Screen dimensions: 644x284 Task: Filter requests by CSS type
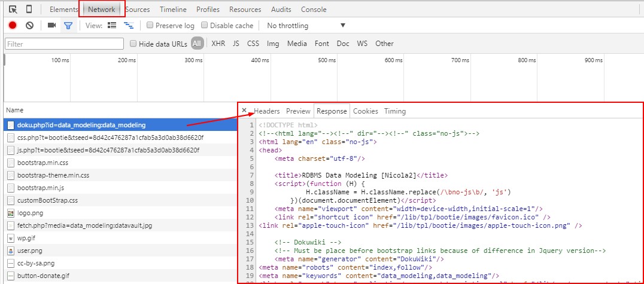pos(253,44)
